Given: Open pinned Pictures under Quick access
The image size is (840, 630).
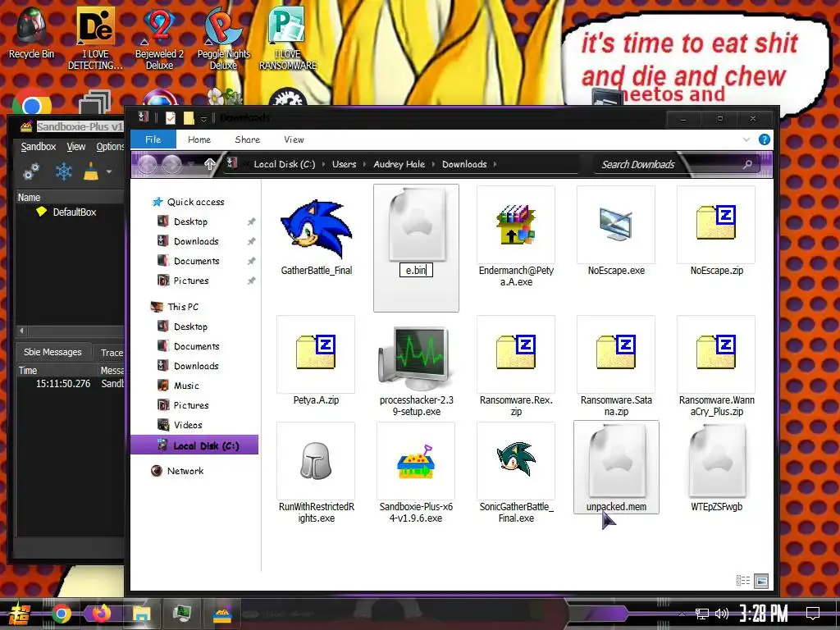Looking at the screenshot, I should 190,281.
